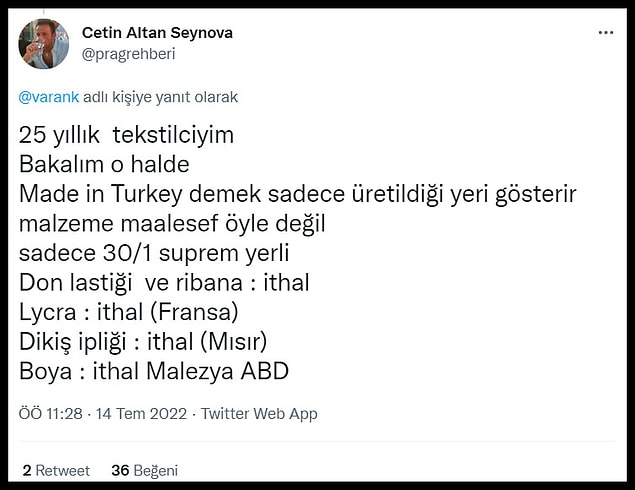
Task: Click the '25 yıllık tekstilciyim' tweet line
Action: point(126,135)
